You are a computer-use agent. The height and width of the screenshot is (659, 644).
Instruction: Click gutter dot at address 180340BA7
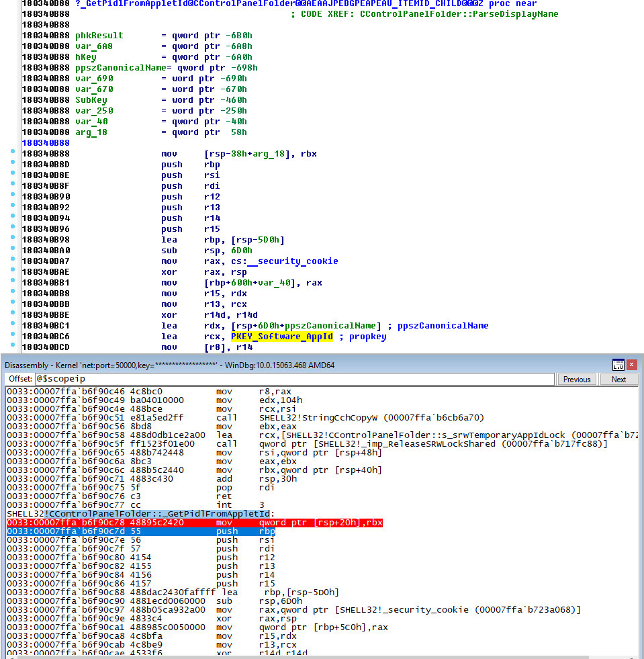point(13,261)
